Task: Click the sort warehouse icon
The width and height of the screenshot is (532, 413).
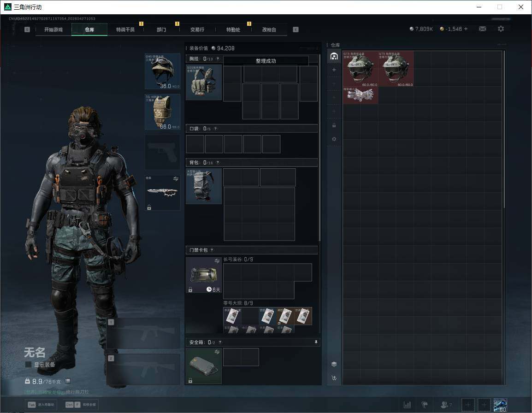Action: 334,378
